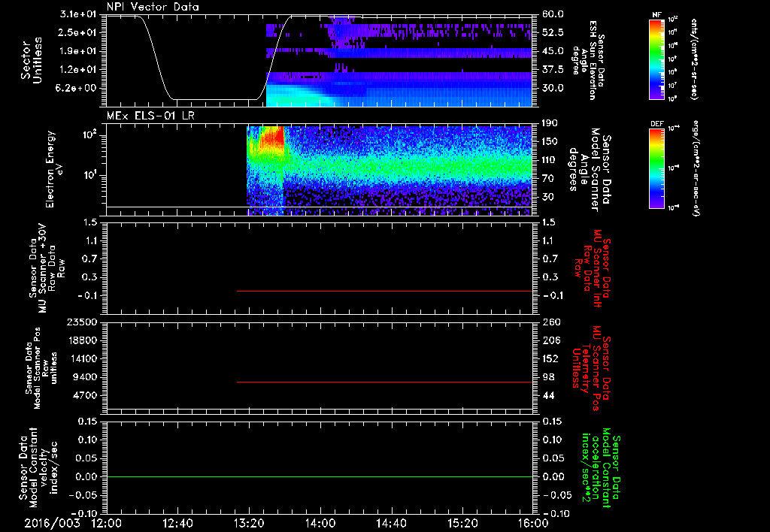Select the red 'MU Scanner Pos Telemetry' label
This screenshot has width=770, height=532.
click(590, 368)
